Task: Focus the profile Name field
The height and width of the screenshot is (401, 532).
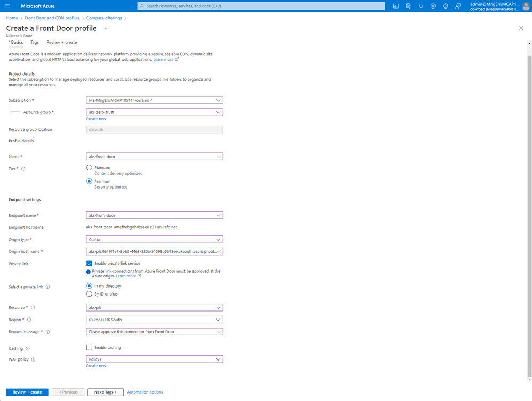Action: click(155, 157)
